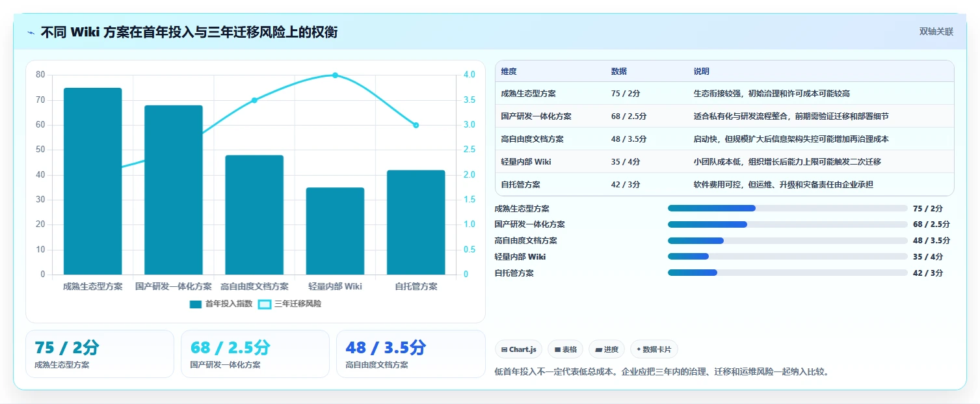Click the 35 / 4分 value beside progress bar
980x404 pixels.
point(928,257)
